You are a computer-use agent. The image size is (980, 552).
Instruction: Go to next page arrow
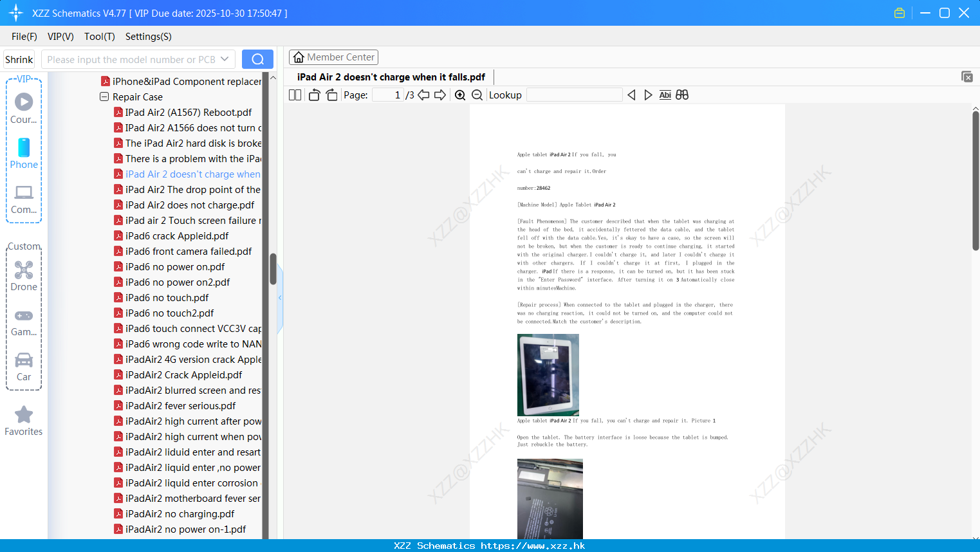point(440,95)
